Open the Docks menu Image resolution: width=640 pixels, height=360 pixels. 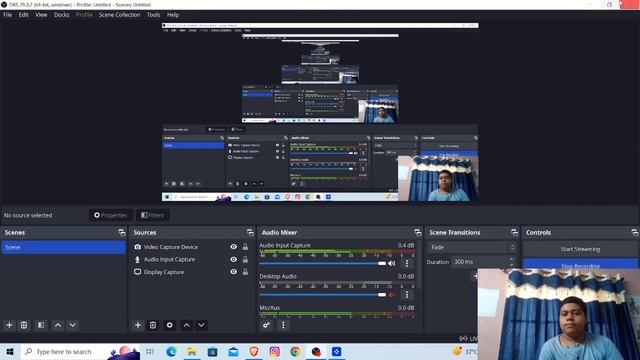[61, 15]
